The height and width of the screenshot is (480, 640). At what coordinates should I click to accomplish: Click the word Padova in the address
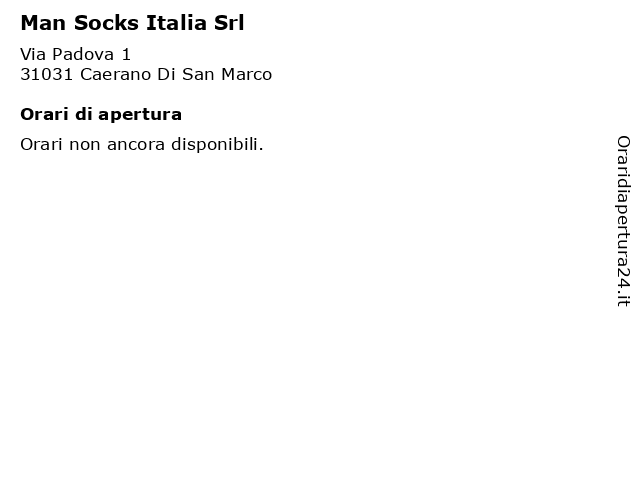[x=83, y=54]
